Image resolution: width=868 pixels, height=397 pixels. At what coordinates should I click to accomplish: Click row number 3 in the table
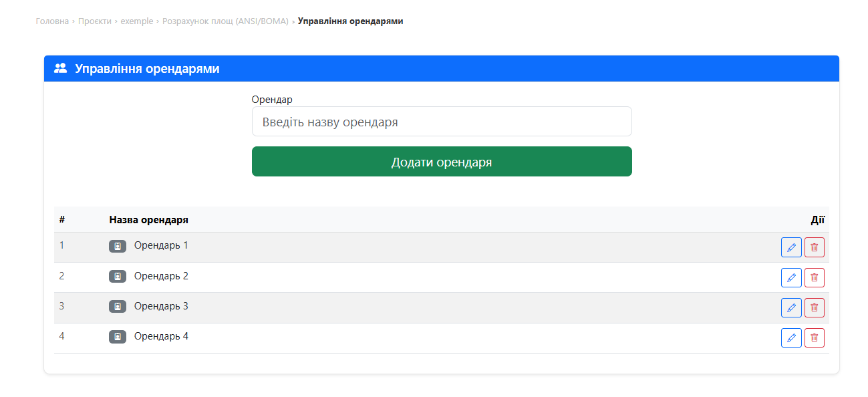tap(62, 305)
